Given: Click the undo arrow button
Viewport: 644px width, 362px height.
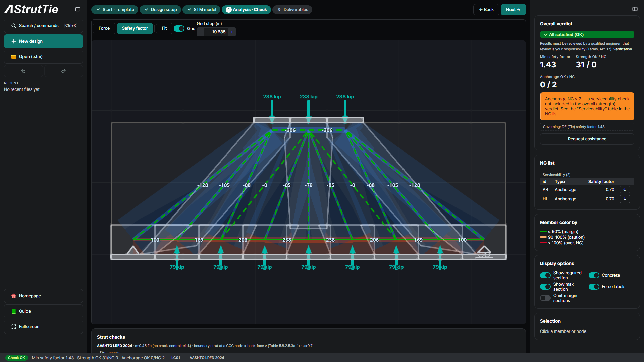Looking at the screenshot, I should click(23, 71).
